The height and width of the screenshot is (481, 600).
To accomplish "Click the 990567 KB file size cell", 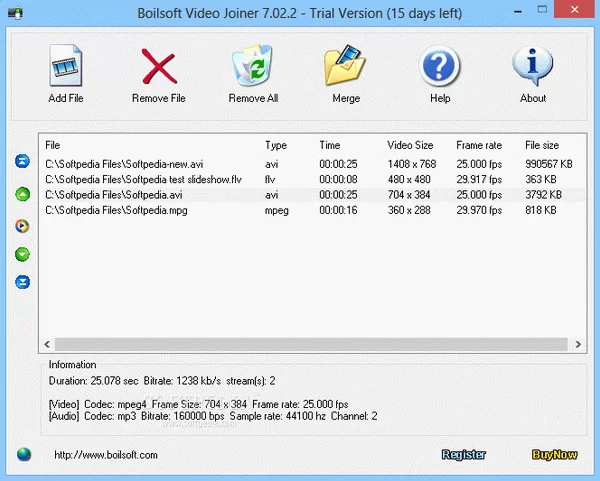I will click(549, 164).
